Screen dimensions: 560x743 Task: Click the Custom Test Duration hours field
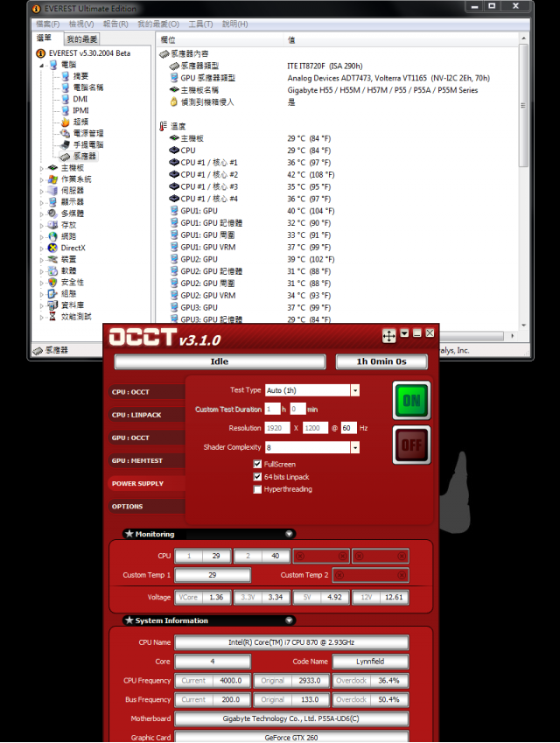(272, 409)
